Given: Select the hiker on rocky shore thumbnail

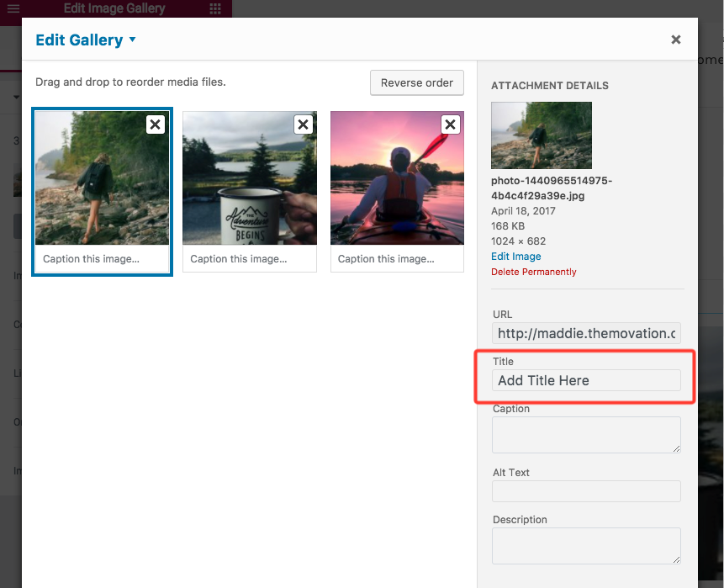Looking at the screenshot, I should pyautogui.click(x=102, y=177).
